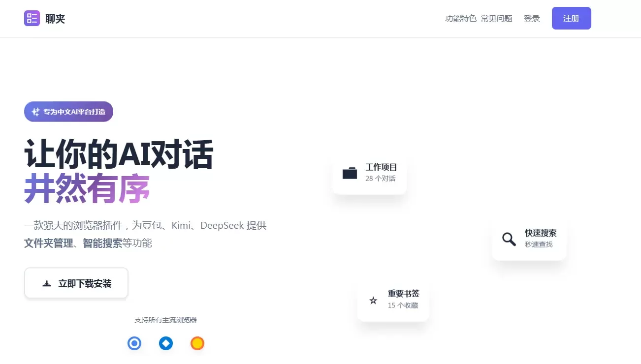Select the 工作项目 card title
This screenshot has width=641, height=364.
[381, 167]
